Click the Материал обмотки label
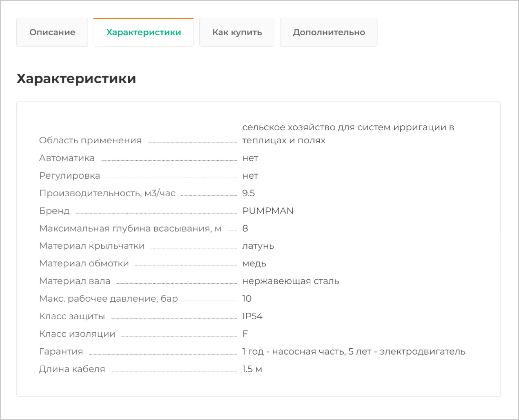519x420 pixels. (x=84, y=263)
